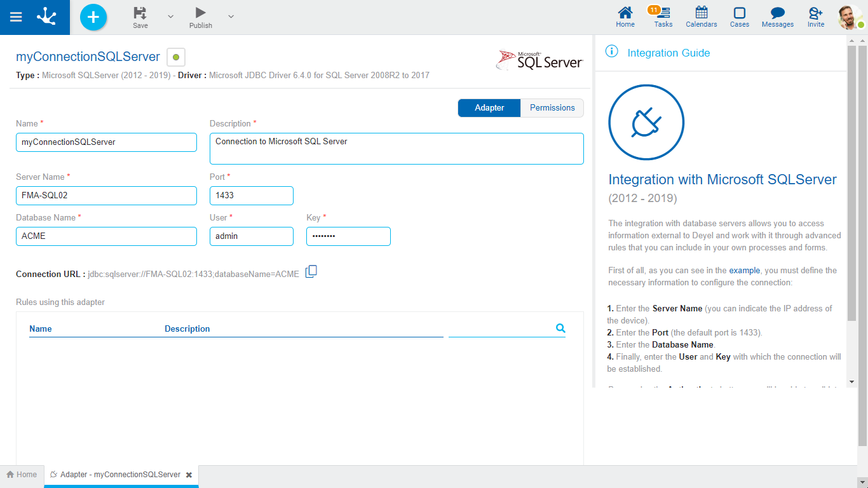Expand the Publish options dropdown arrow
868x488 pixels.
231,17
